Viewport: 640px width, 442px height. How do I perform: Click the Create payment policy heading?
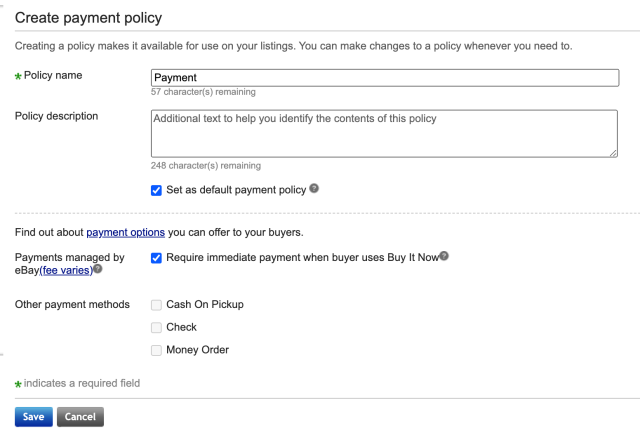88,18
